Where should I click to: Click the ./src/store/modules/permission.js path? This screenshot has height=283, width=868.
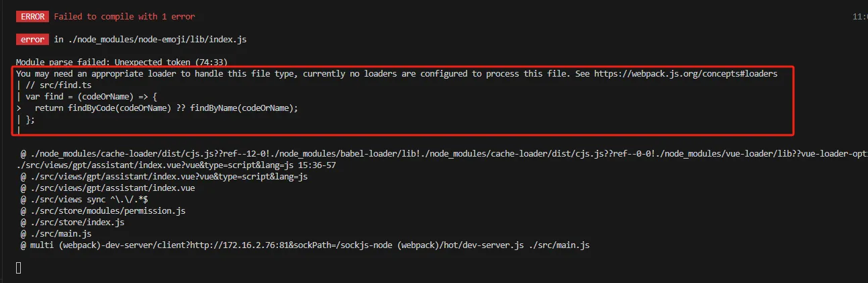click(x=103, y=210)
